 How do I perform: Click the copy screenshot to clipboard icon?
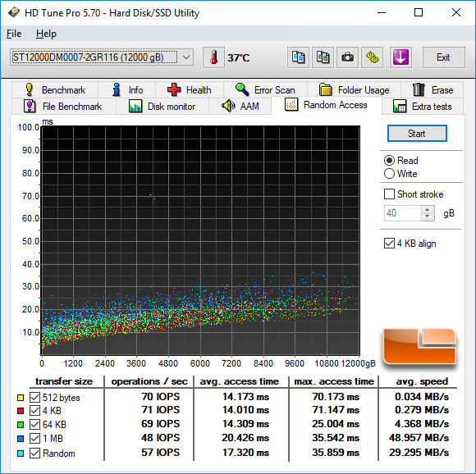pyautogui.click(x=323, y=57)
